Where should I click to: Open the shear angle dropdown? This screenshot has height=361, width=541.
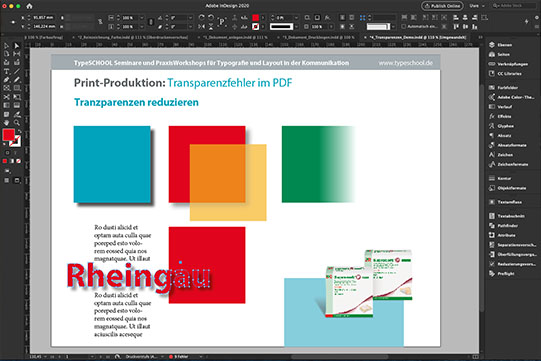190,27
